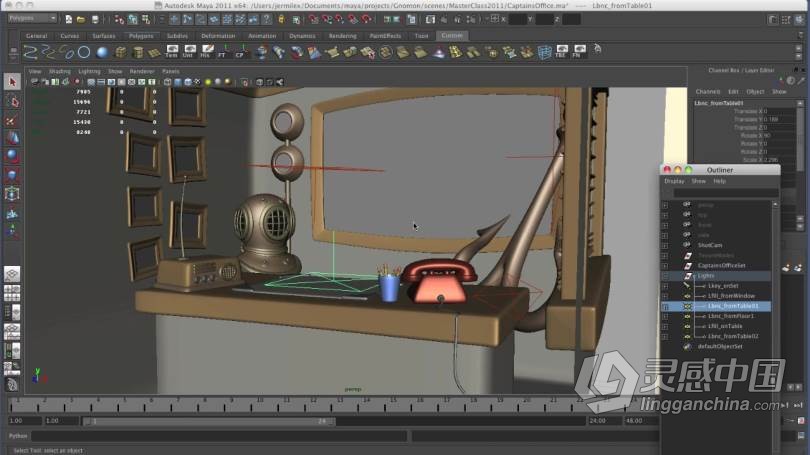The width and height of the screenshot is (810, 455).
Task: Click the 'CP' center pivot shelf button
Action: (240, 52)
